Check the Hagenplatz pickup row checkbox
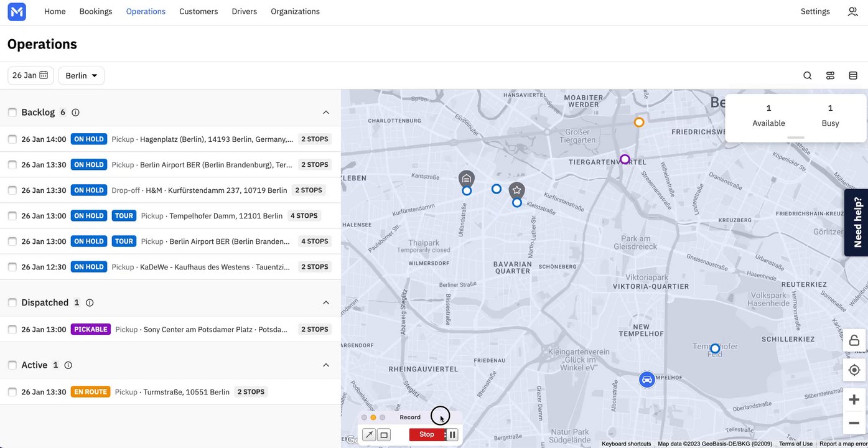The height and width of the screenshot is (448, 868). point(12,139)
